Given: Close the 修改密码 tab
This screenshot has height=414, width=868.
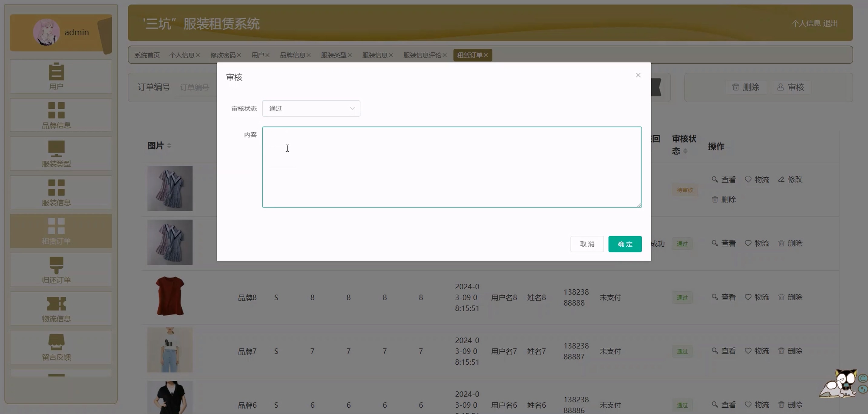Looking at the screenshot, I should (239, 55).
